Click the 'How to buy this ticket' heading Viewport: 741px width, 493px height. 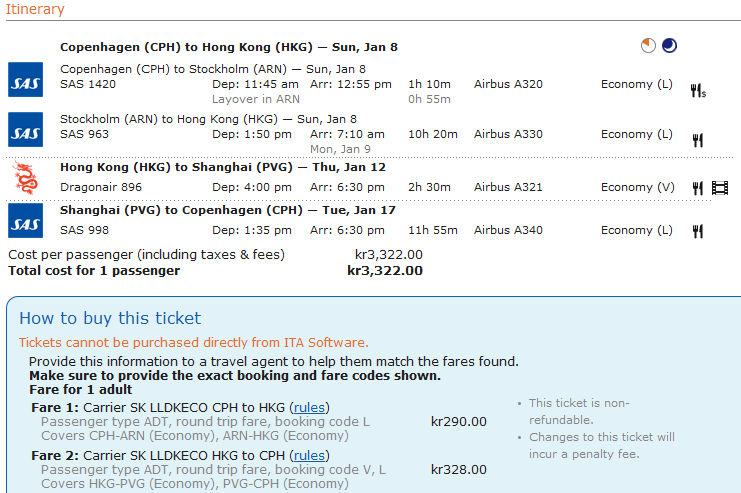coord(110,318)
